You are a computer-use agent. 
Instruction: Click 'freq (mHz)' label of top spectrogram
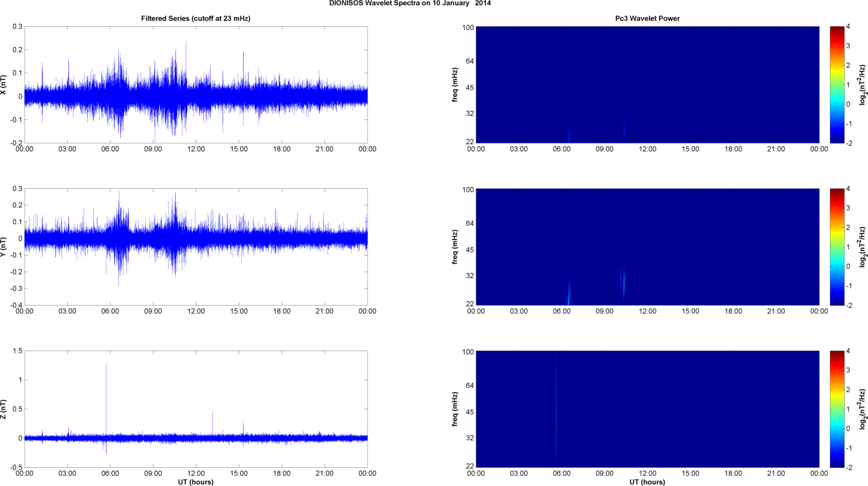coord(455,85)
